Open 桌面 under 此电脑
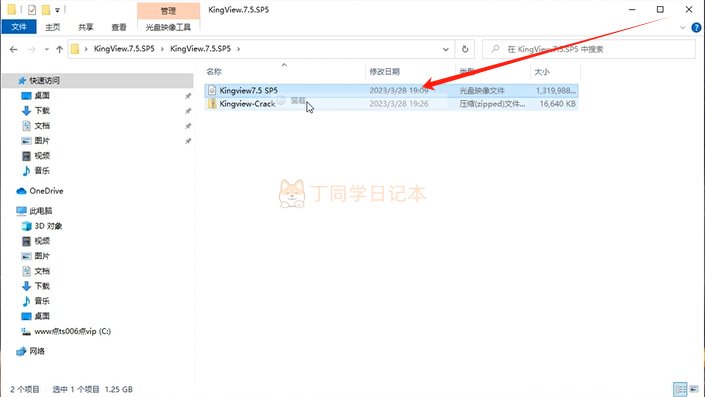 tap(42, 316)
